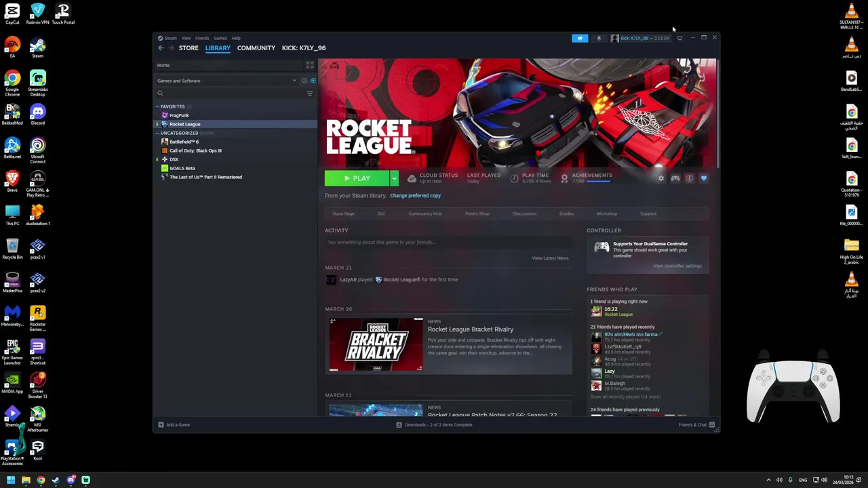Open Steam desktop shortcut
The width and height of the screenshot is (868, 488).
pyautogui.click(x=37, y=48)
